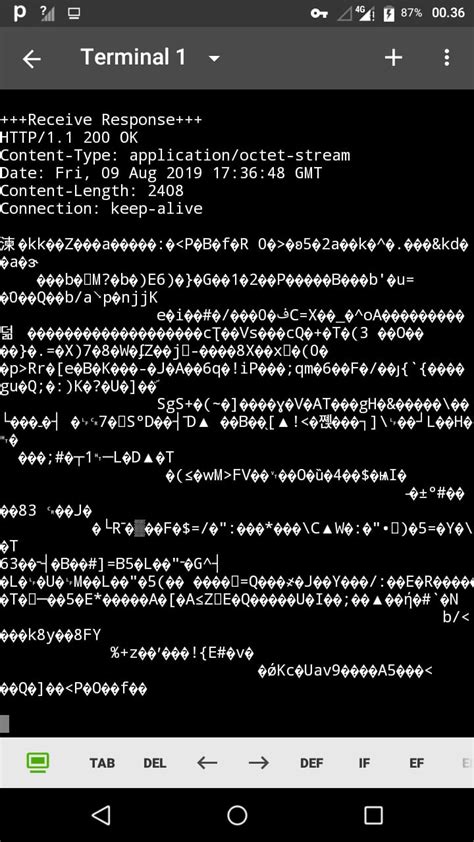The image size is (474, 842).
Task: Tap the DEL key in shortcut bar
Action: [155, 763]
